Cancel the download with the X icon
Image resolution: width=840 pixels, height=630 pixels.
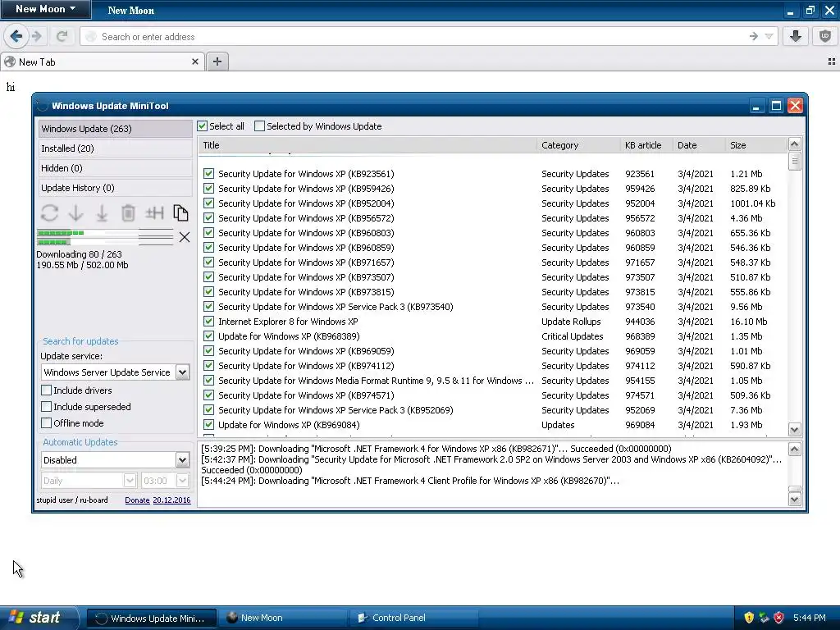point(185,237)
